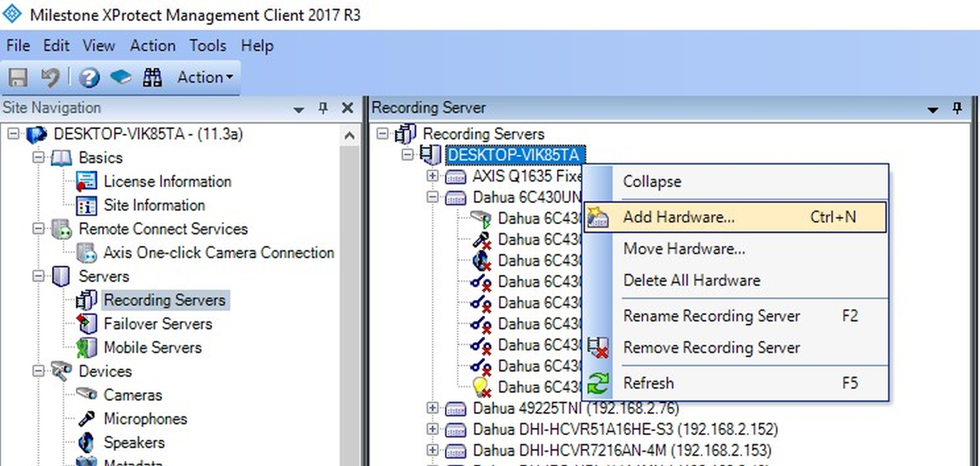Image resolution: width=980 pixels, height=466 pixels.
Task: Choose Add Hardware... from the context menu
Action: pos(735,217)
